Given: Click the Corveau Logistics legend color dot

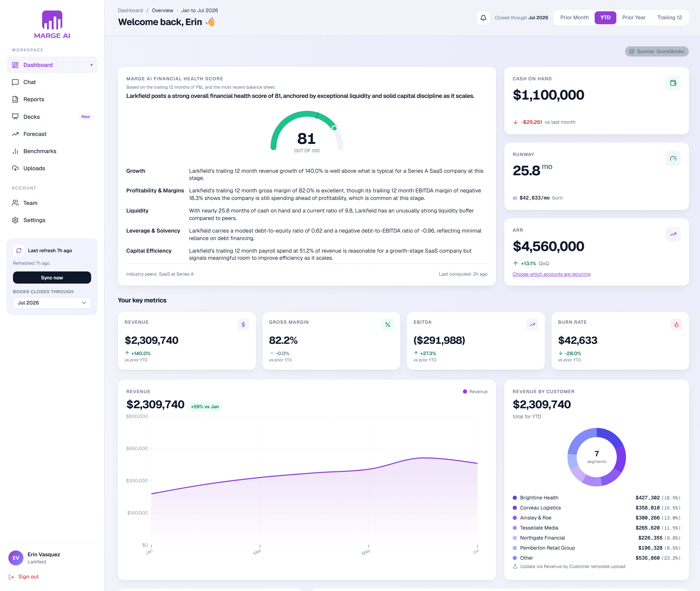Looking at the screenshot, I should click(515, 508).
